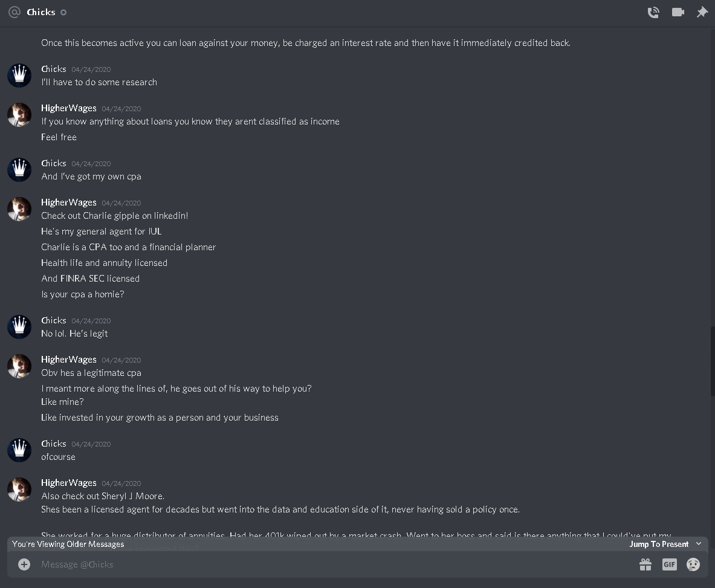715x588 pixels.
Task: Open Chicks crown avatar beside 'ofcourse'
Action: pyautogui.click(x=19, y=450)
